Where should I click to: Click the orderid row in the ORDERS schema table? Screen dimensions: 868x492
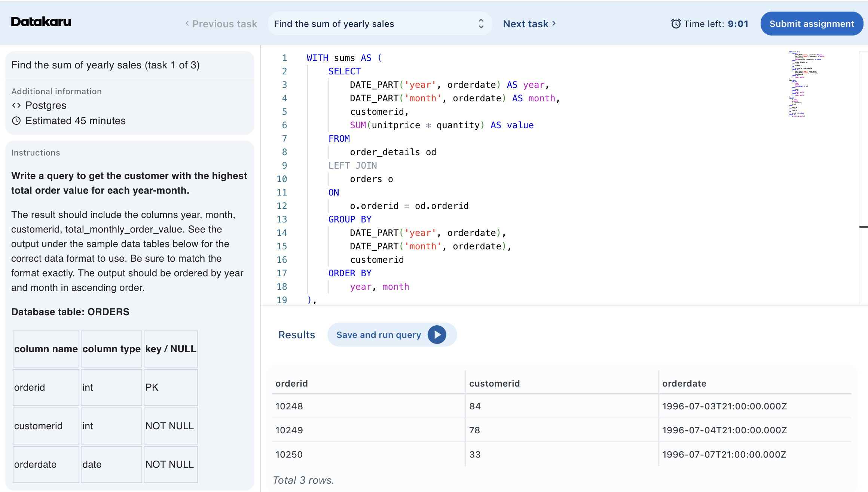105,387
